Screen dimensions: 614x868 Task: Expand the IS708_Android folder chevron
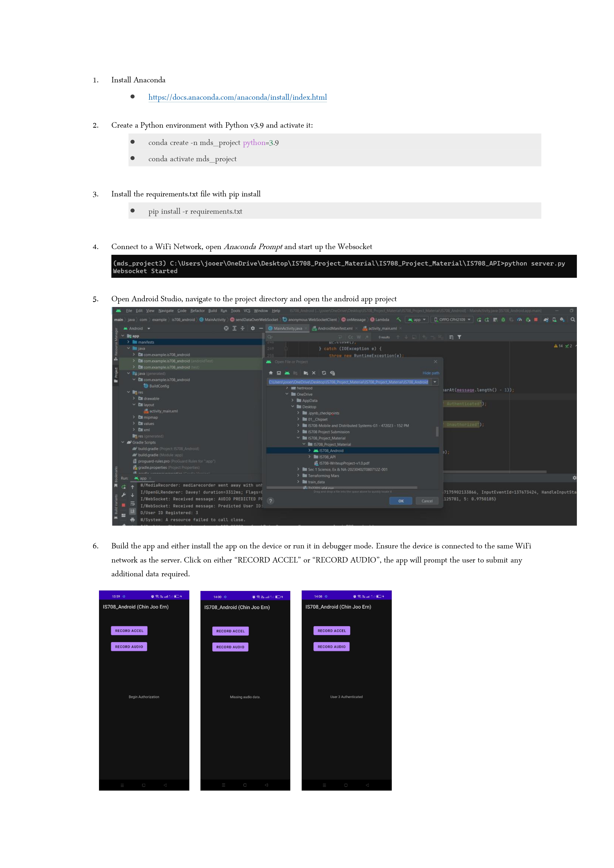(x=309, y=451)
